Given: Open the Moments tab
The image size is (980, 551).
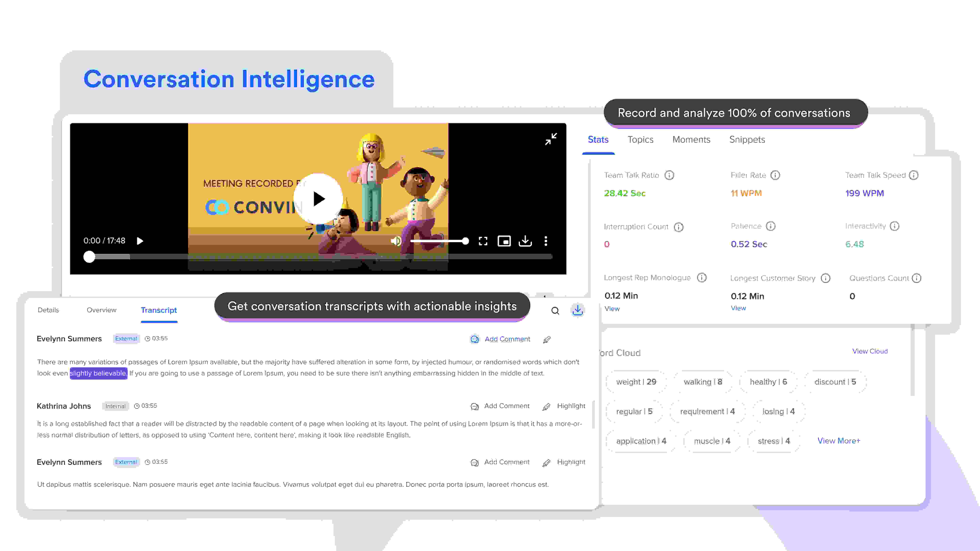Looking at the screenshot, I should coord(691,140).
